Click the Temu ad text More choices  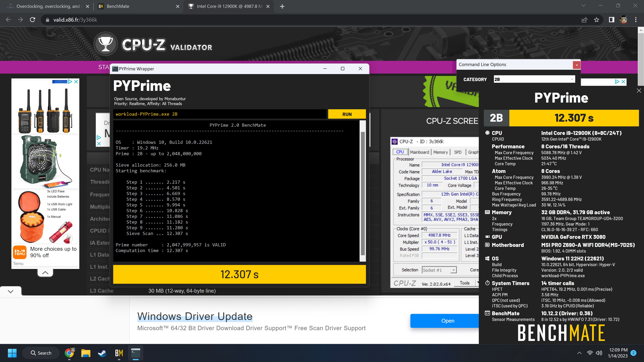point(53,252)
